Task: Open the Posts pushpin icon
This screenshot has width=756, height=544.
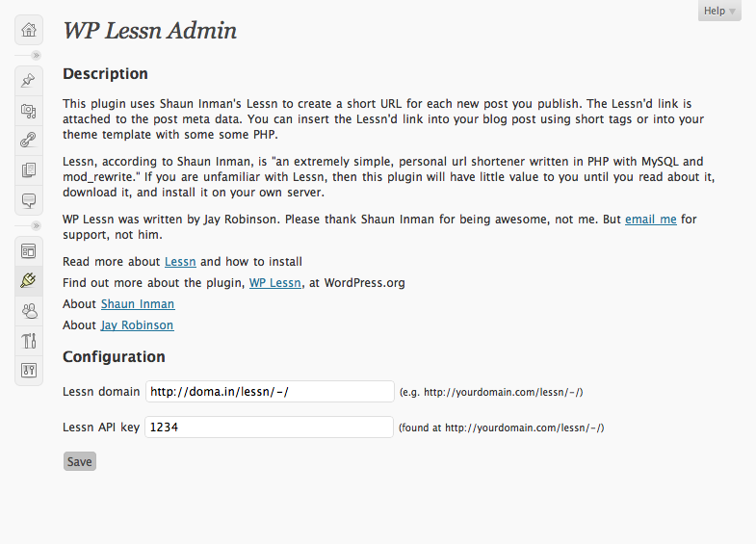Action: pyautogui.click(x=29, y=81)
